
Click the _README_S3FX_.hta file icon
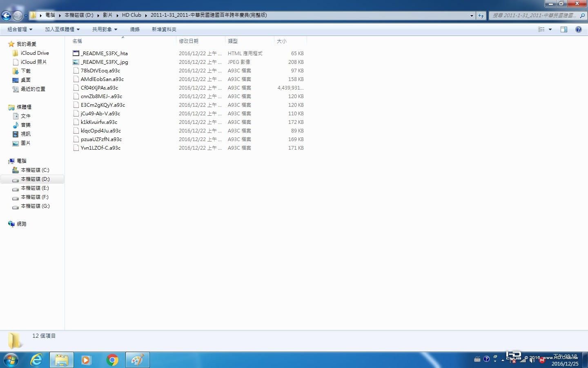click(76, 54)
